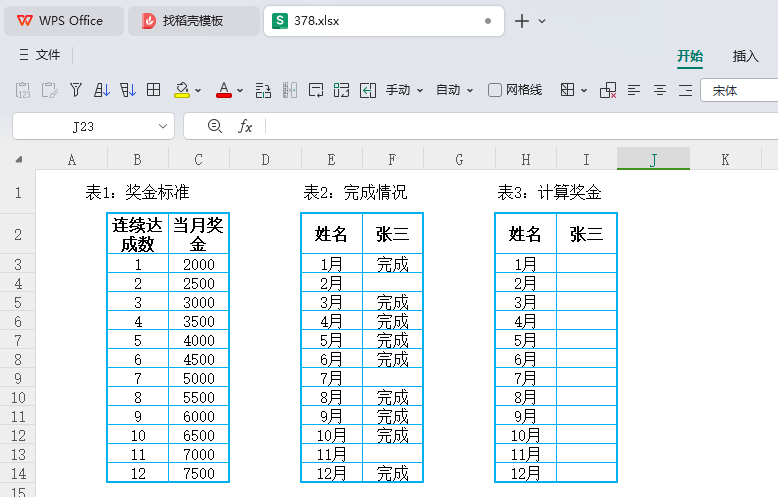778x497 pixels.
Task: Open the fill color dropdown arrow
Action: (198, 91)
